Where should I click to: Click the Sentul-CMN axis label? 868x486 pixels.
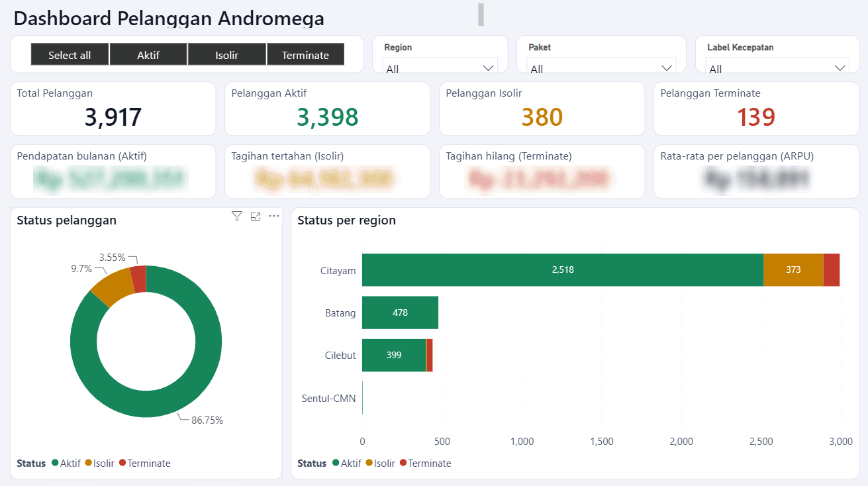pos(329,399)
